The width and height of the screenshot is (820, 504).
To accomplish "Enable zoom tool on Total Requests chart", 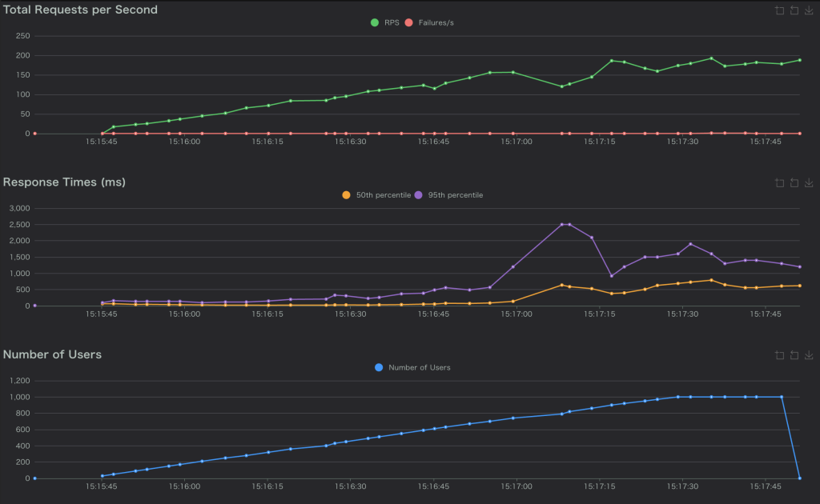I will (x=779, y=10).
